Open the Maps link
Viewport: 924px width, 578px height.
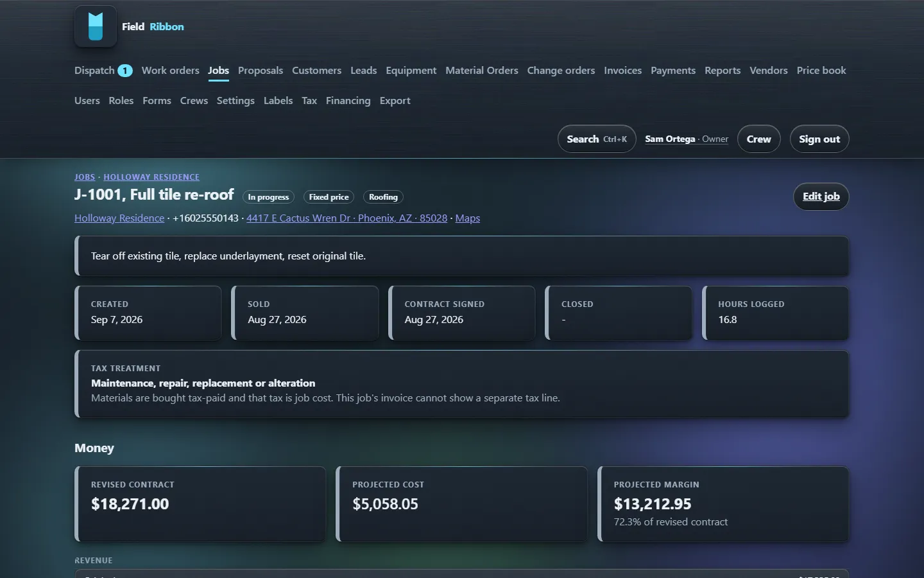(x=468, y=218)
